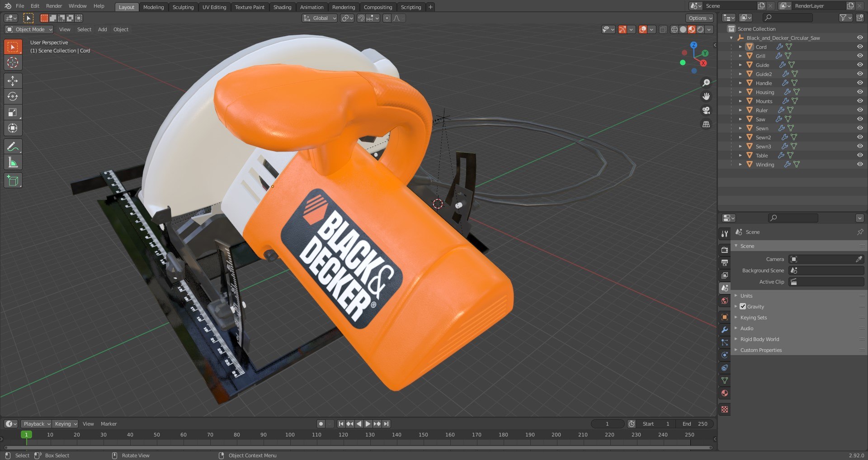Activate the Scale tool
This screenshot has width=868, height=460.
click(x=13, y=112)
